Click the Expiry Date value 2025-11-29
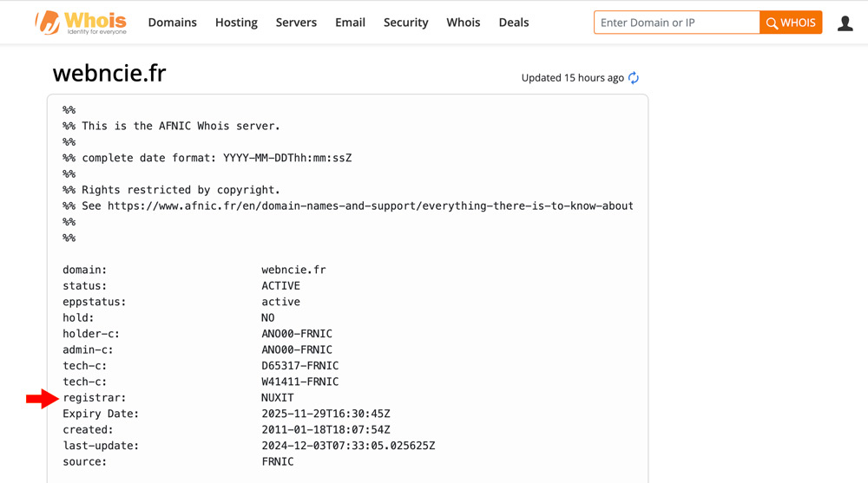 pyautogui.click(x=325, y=414)
